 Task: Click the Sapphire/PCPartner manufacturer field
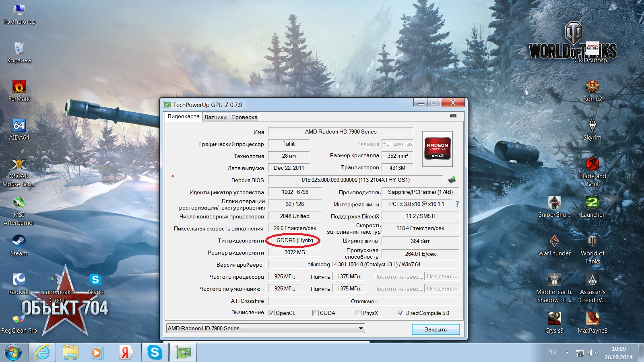click(x=420, y=192)
